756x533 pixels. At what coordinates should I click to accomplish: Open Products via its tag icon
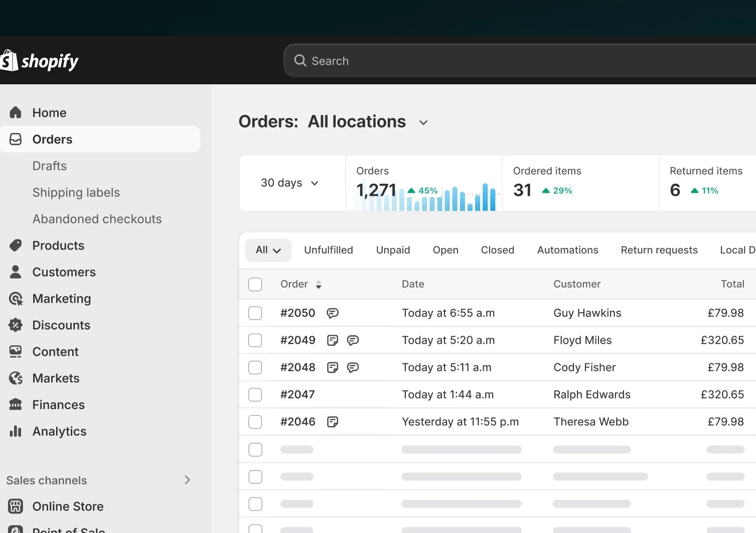[15, 245]
